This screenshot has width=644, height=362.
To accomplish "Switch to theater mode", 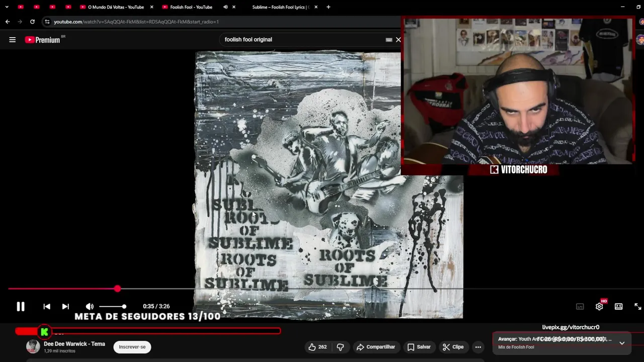I will tap(618, 306).
